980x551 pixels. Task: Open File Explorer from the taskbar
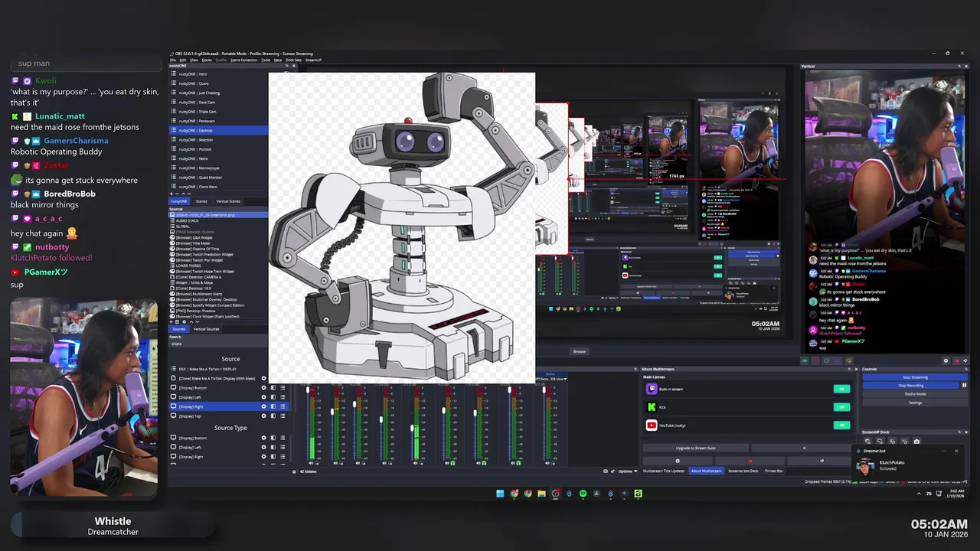point(541,494)
